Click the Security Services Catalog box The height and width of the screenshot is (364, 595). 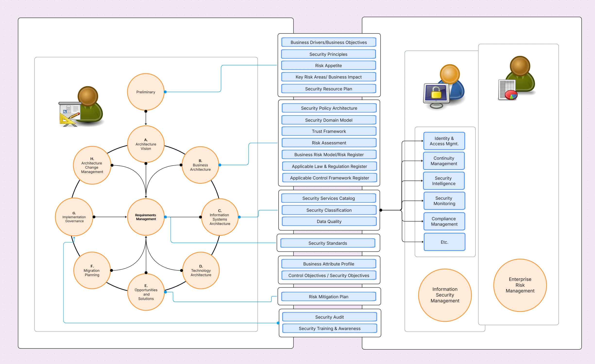pyautogui.click(x=328, y=198)
